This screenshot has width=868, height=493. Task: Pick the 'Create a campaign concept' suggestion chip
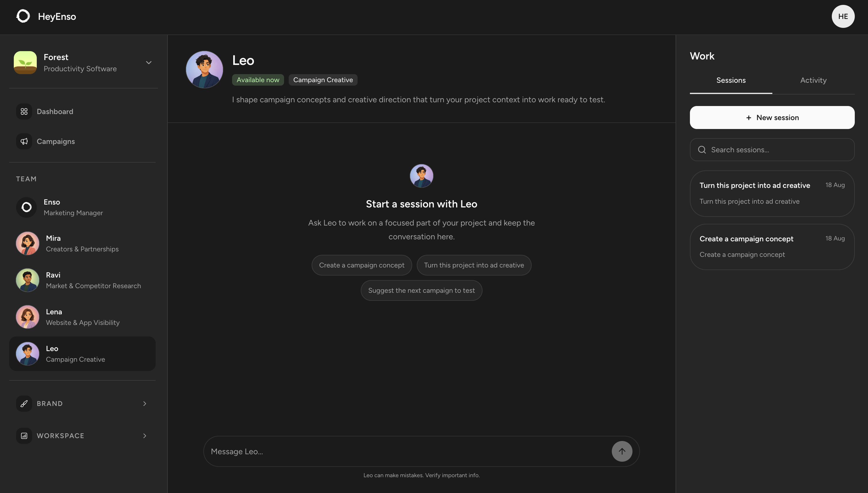tap(361, 265)
